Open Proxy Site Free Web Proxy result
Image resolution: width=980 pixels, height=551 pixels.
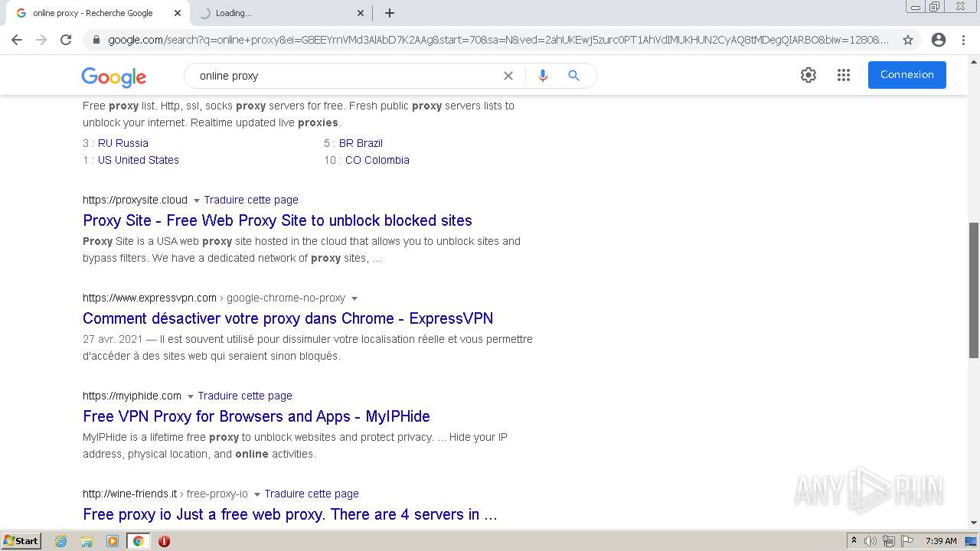tap(277, 220)
